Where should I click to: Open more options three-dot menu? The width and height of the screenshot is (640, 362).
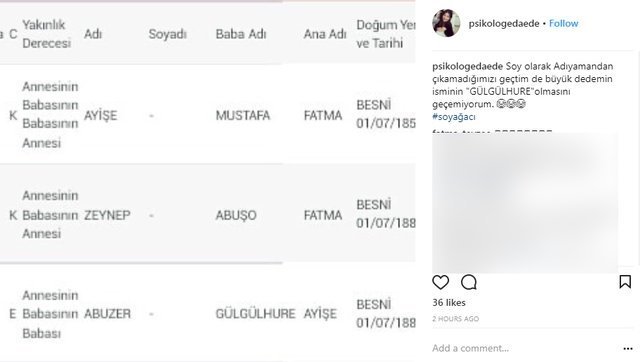pos(628,349)
